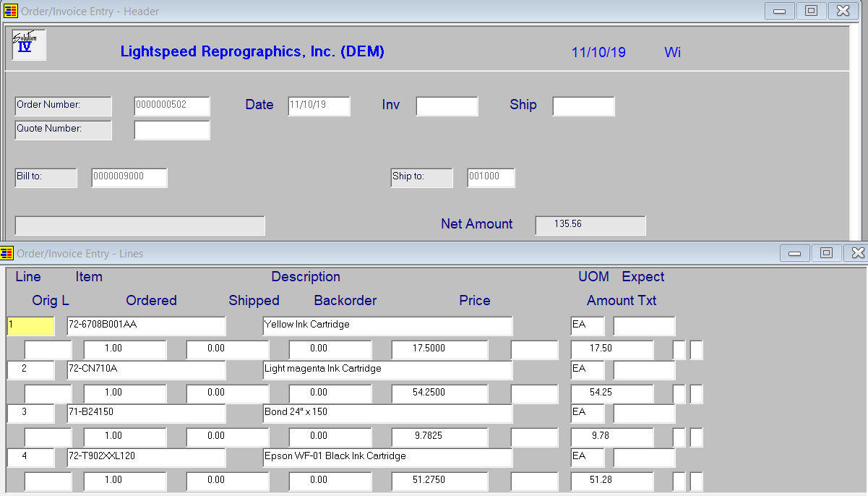
Task: Click UOM field for Epson WF-01 line
Action: click(x=588, y=458)
